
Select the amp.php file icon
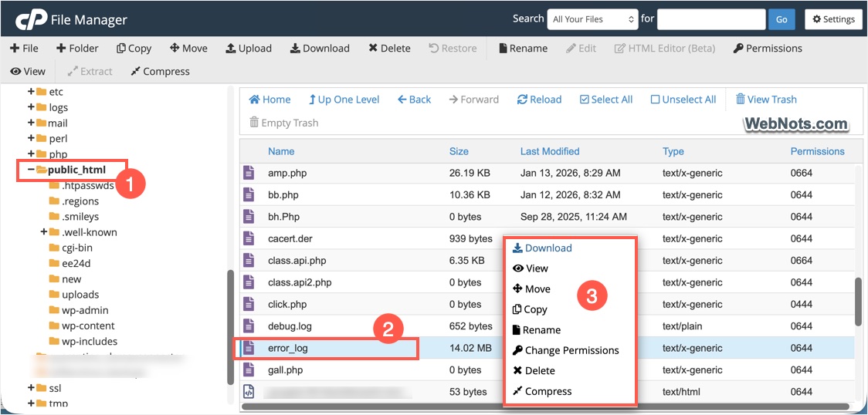(x=249, y=173)
